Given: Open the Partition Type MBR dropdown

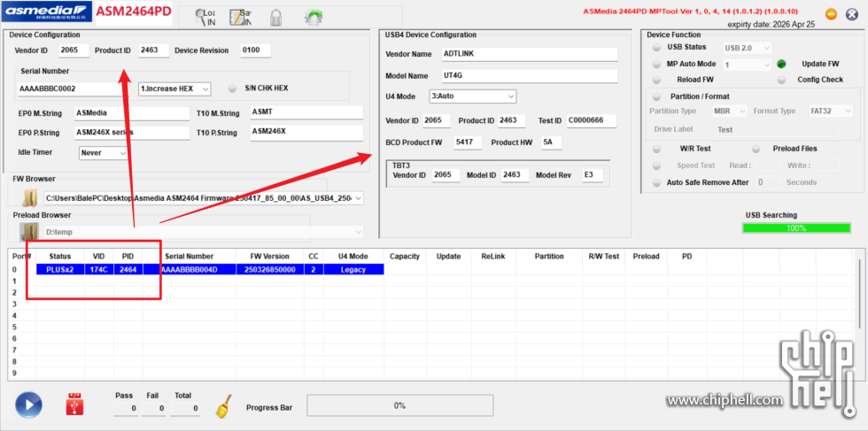Looking at the screenshot, I should 730,112.
